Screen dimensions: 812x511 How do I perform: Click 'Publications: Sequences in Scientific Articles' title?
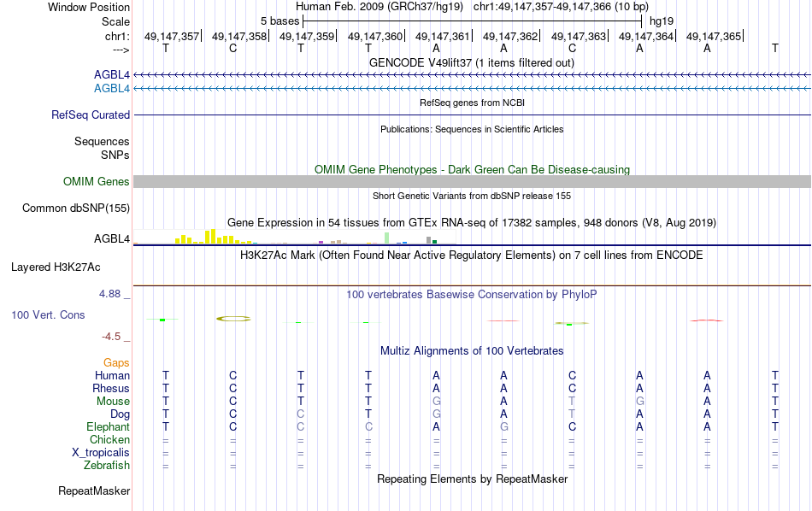[x=472, y=129]
